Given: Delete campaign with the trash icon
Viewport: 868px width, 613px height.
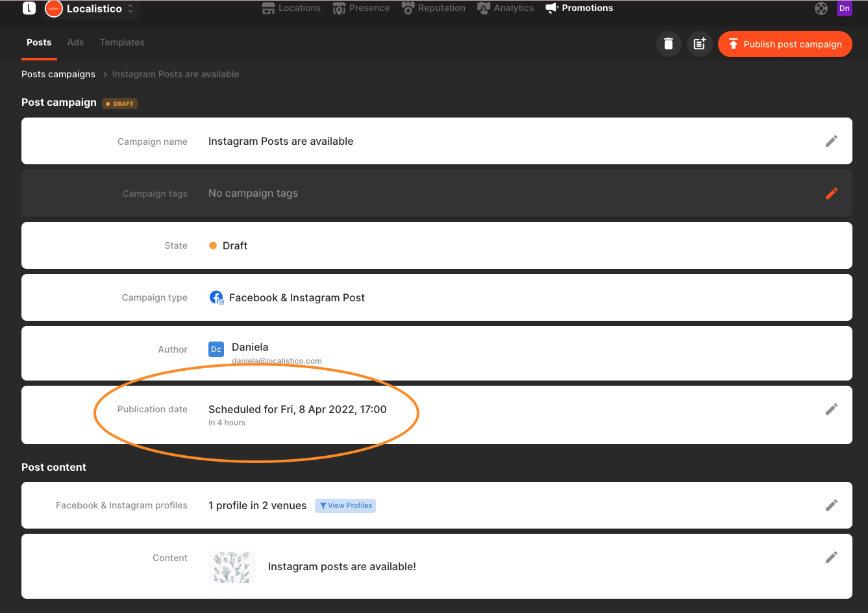Looking at the screenshot, I should point(669,44).
